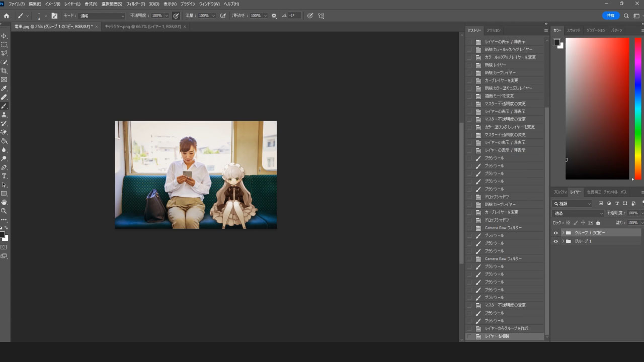
Task: Expand the グループ 1 group
Action: [x=563, y=241]
